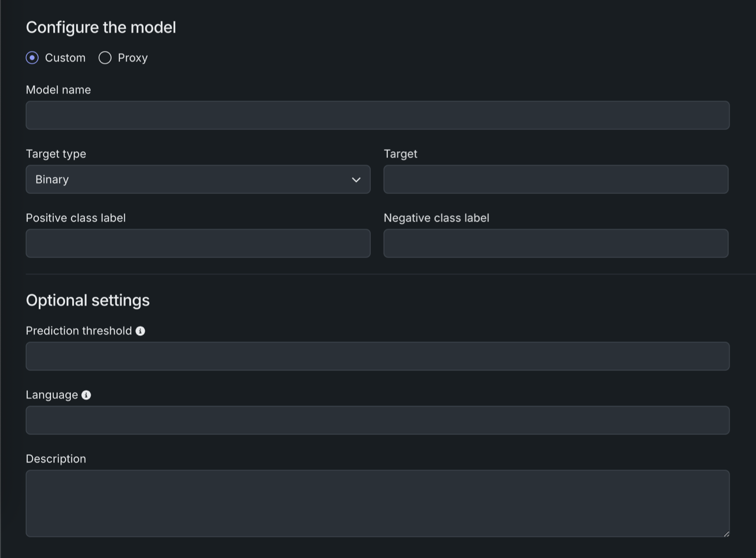Click the "Prediction threshold" label text

pyautogui.click(x=79, y=331)
